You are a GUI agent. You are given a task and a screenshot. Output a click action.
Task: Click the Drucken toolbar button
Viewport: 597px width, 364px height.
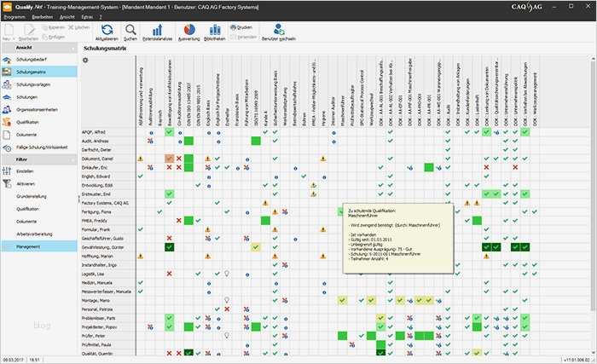pos(241,27)
